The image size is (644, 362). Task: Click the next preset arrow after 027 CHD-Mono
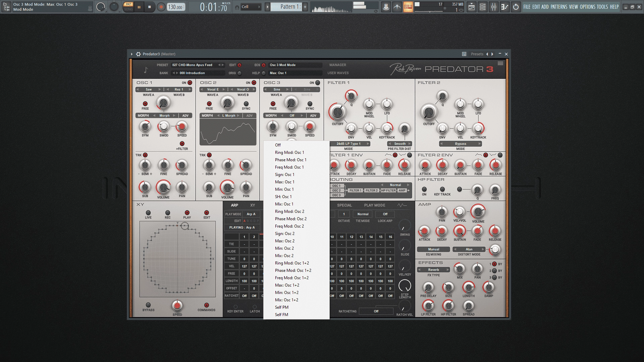pos(222,65)
